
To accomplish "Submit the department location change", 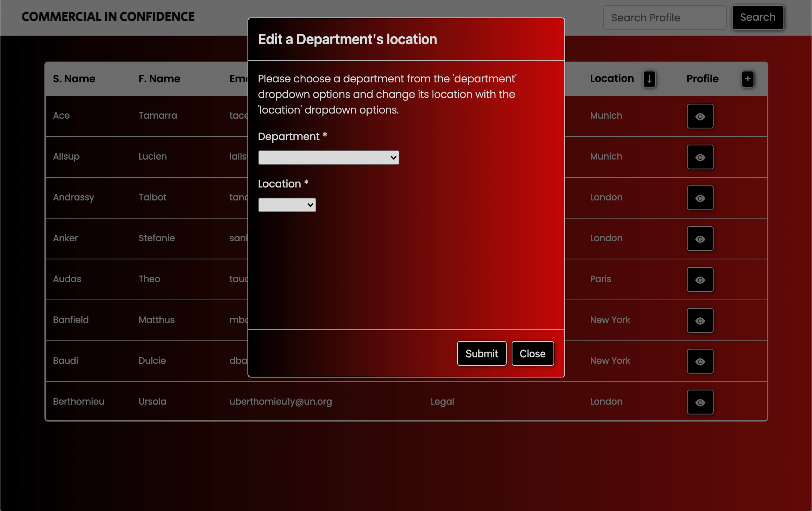I will point(482,353).
